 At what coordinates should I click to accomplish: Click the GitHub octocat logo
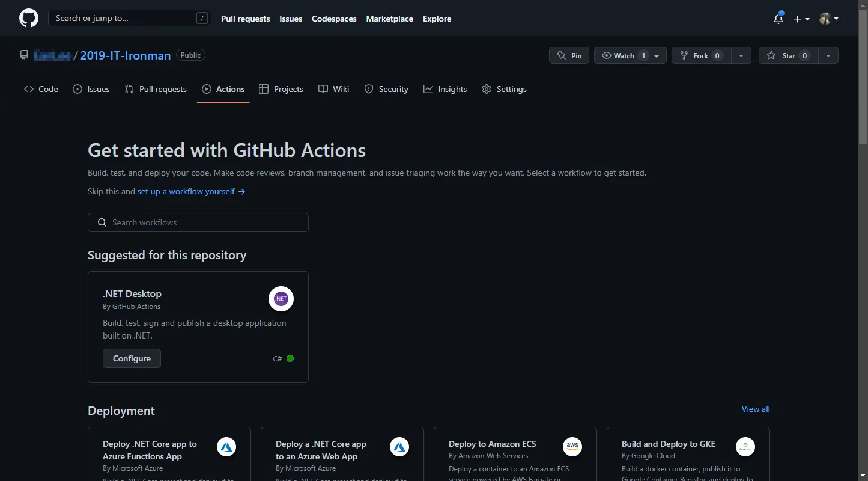point(28,17)
